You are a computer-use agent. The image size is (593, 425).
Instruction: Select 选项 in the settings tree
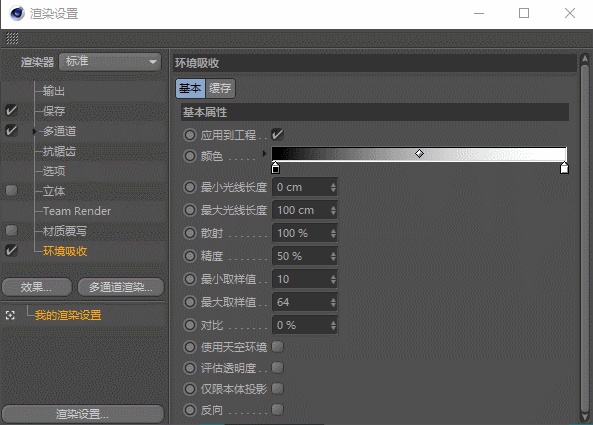tap(54, 171)
